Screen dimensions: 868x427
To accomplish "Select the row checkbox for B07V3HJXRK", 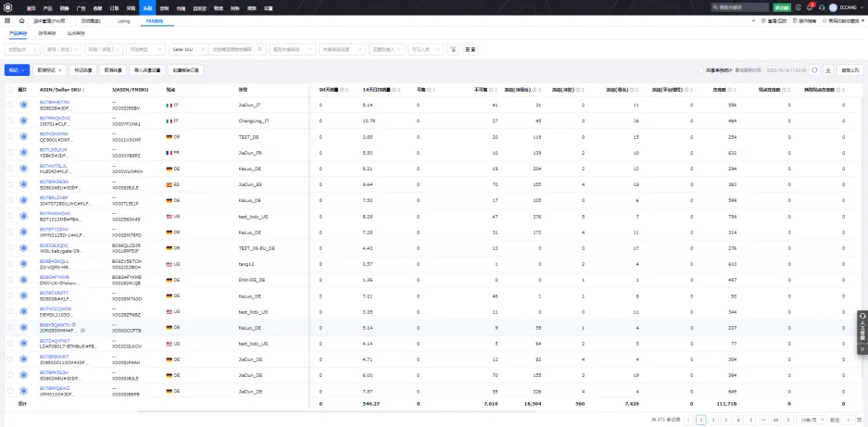I will pyautogui.click(x=10, y=136).
